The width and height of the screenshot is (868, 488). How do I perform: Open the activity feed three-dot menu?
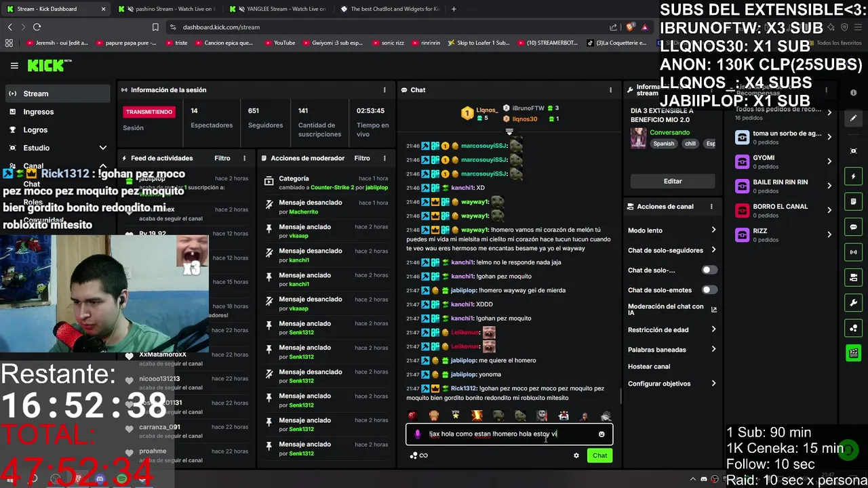point(245,158)
